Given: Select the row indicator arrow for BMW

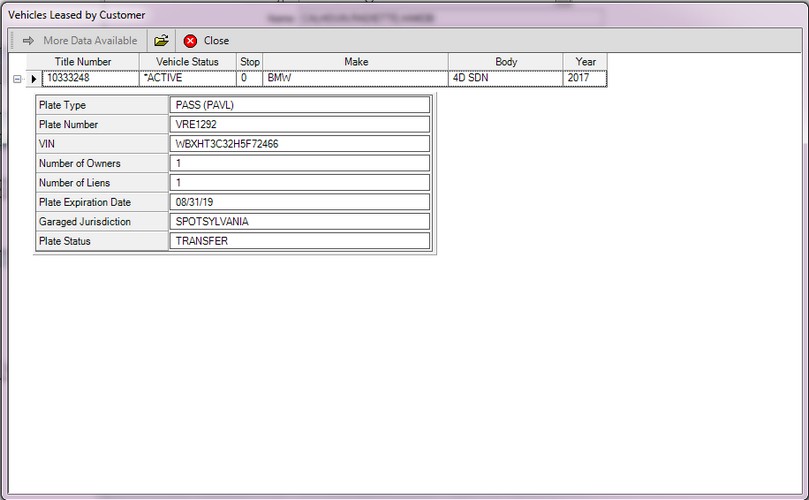Looking at the screenshot, I should [x=34, y=79].
